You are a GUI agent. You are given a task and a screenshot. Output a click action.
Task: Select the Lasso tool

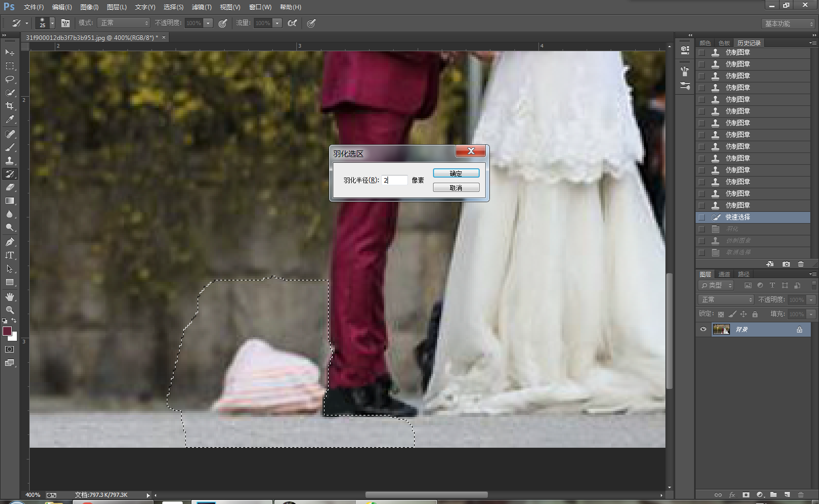[10, 79]
